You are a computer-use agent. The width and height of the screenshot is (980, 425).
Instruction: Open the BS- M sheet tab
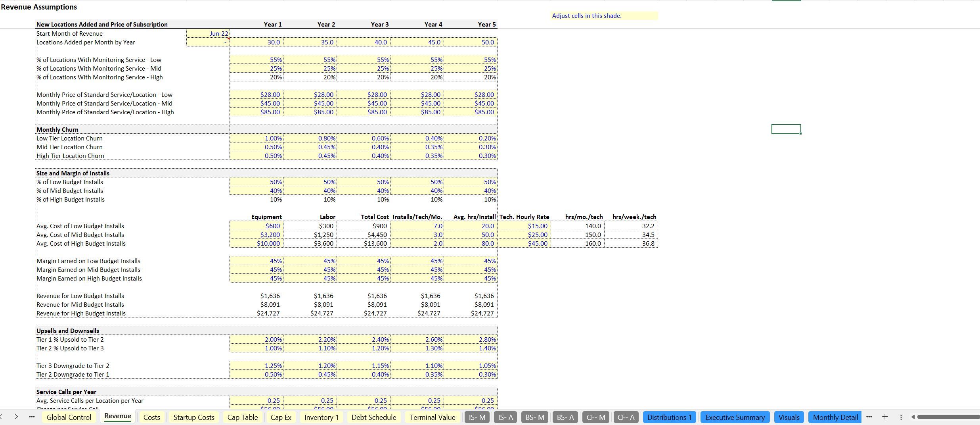tap(535, 417)
